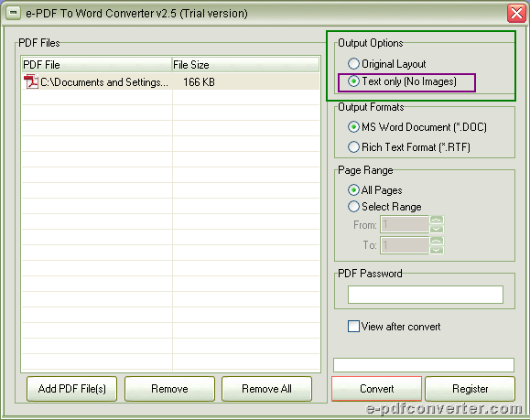530x420 pixels.
Task: Click the PDF file icon in the list
Action: click(x=31, y=81)
